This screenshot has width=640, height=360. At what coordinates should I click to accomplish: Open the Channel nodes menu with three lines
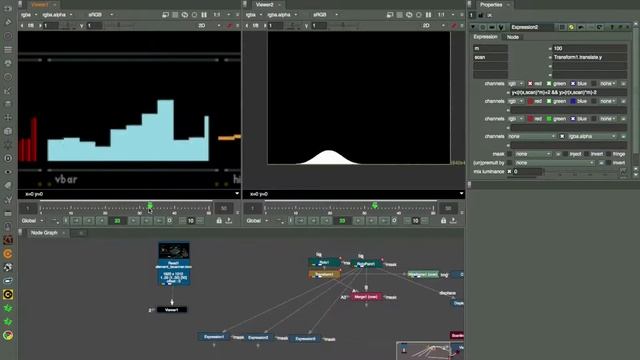8,49
